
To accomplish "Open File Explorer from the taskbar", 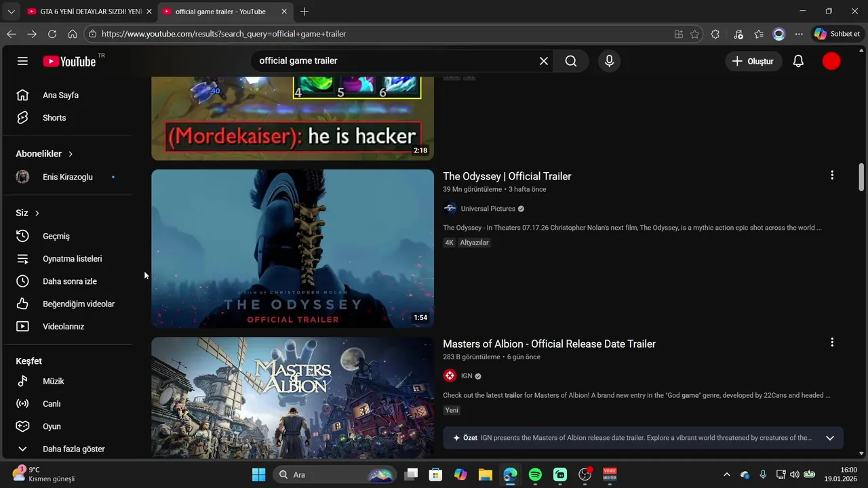I will coord(485,474).
